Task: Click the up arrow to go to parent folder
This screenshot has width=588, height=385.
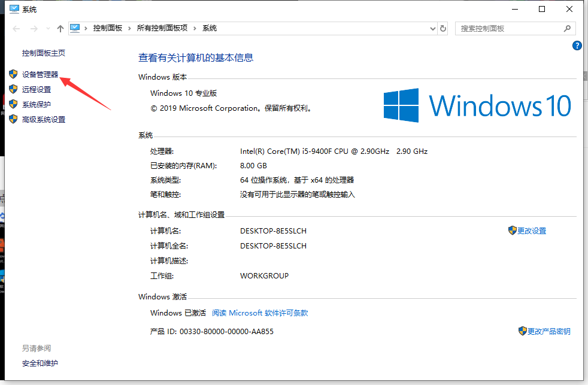Action: click(x=60, y=28)
